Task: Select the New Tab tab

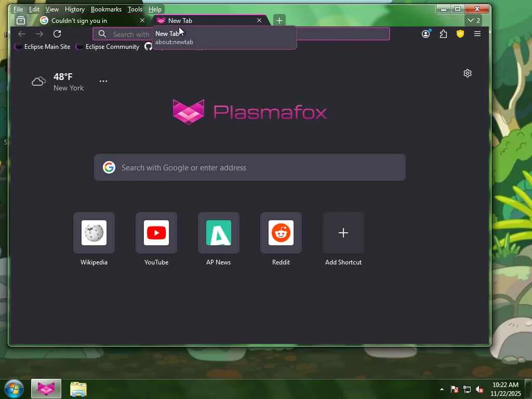Action: click(x=210, y=21)
